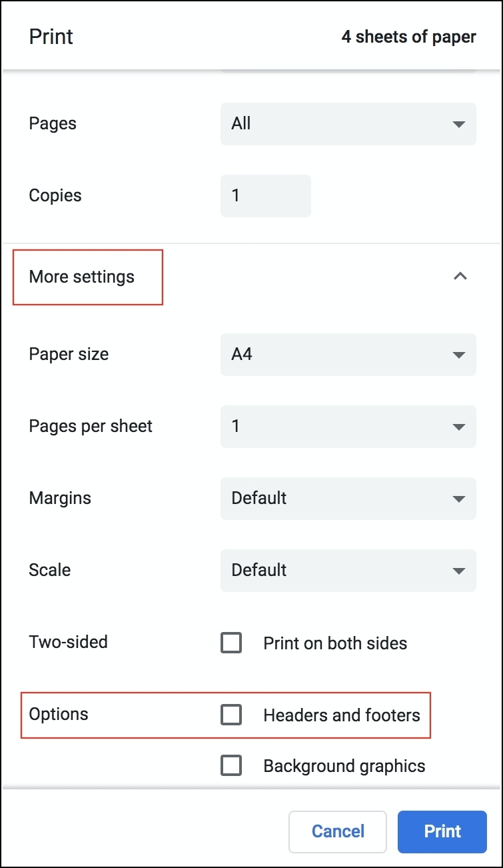
Task: Check the Background graphics box
Action: [231, 765]
